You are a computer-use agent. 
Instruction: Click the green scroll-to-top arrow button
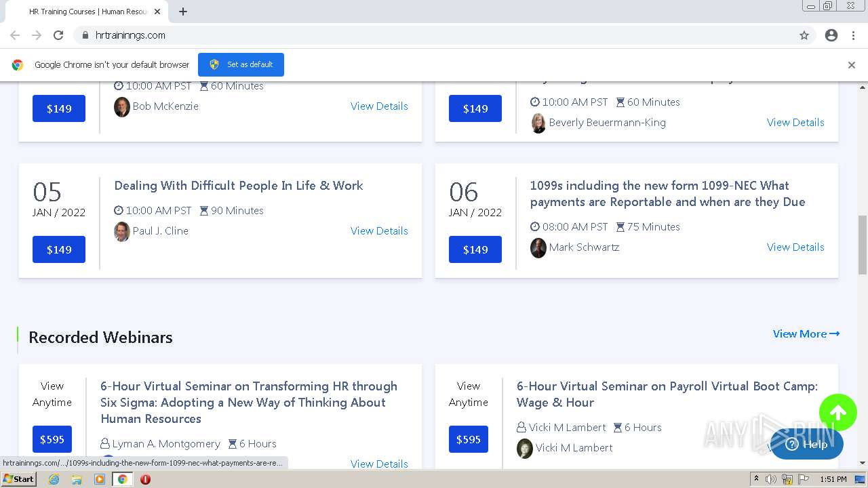click(x=837, y=412)
